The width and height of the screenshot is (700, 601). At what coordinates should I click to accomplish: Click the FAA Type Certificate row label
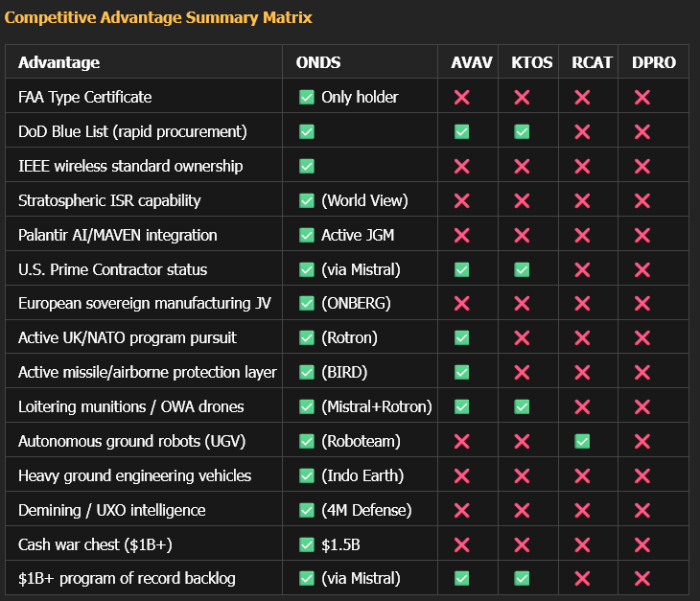point(84,97)
